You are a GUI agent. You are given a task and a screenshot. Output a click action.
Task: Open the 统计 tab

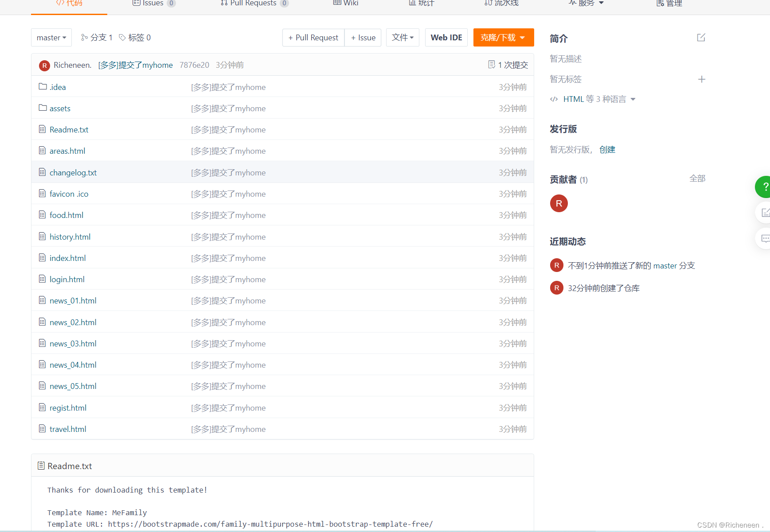tap(421, 4)
